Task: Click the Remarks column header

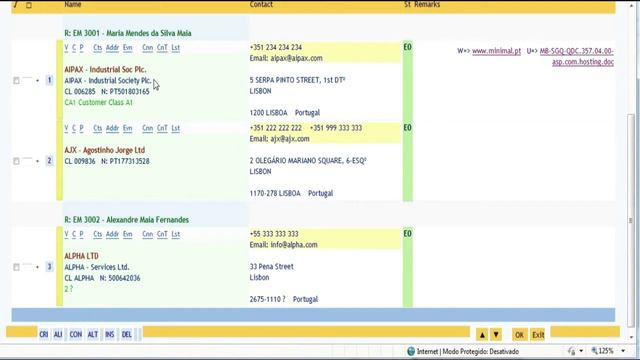Action: click(x=426, y=4)
